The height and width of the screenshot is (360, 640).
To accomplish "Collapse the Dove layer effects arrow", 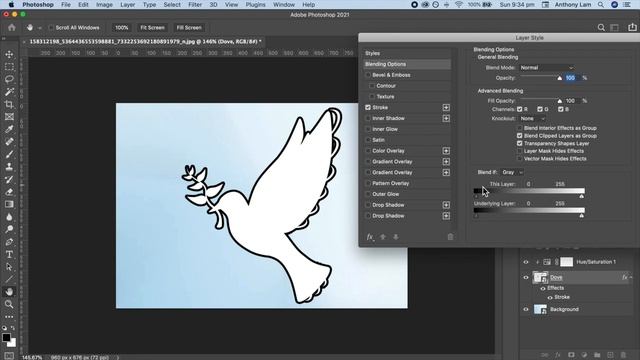I will click(x=631, y=278).
